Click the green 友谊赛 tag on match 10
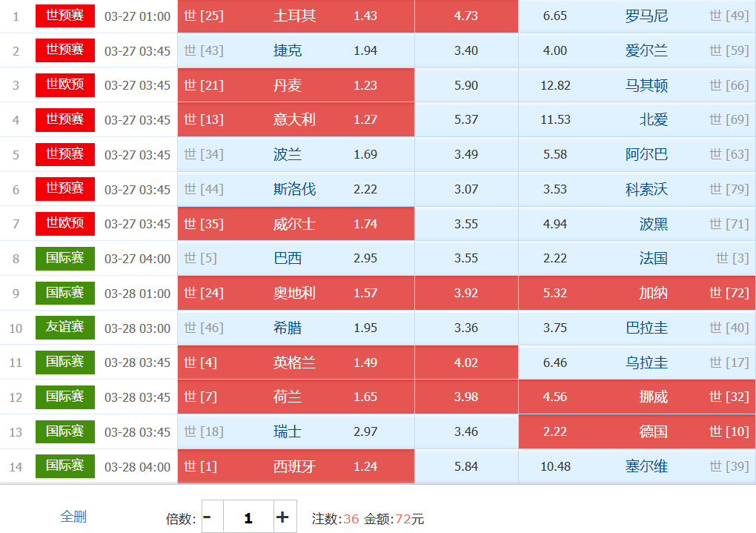 point(65,327)
